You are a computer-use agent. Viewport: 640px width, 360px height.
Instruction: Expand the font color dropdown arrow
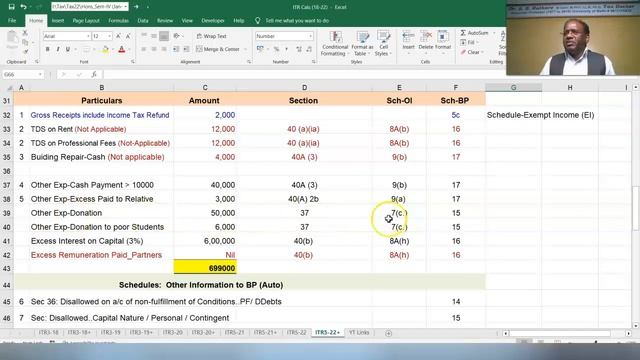[129, 49]
